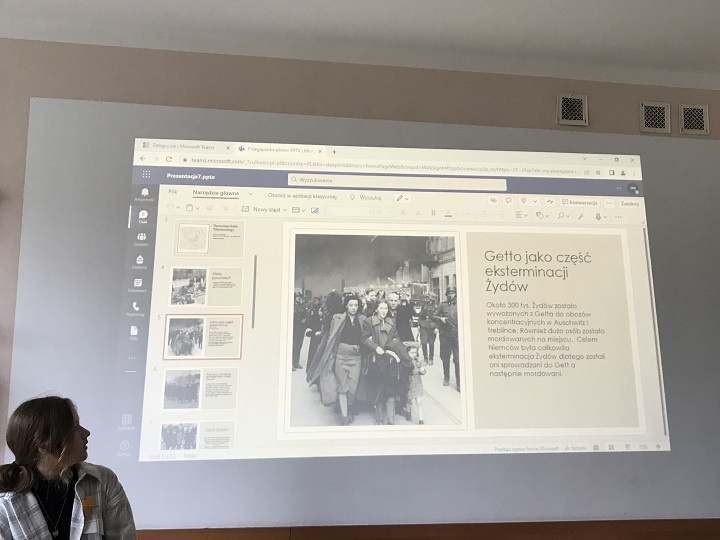Expand the Present options dropdown arrow
Image resolution: width=720 pixels, height=540 pixels.
[535, 202]
